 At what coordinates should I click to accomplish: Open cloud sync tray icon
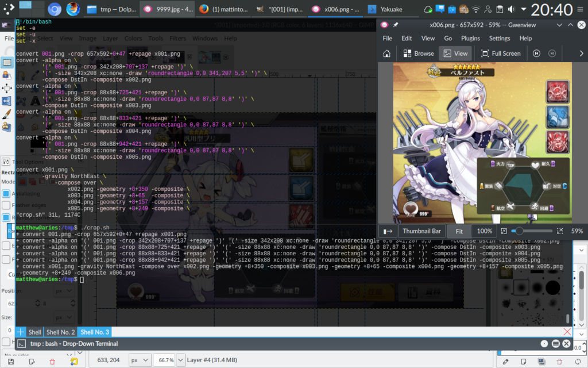tap(428, 9)
